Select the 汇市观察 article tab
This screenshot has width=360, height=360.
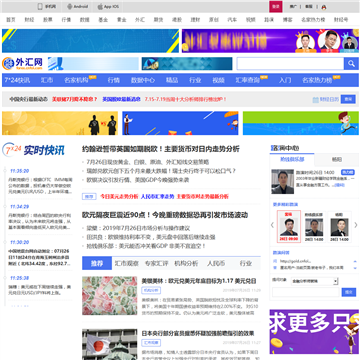[127, 263]
